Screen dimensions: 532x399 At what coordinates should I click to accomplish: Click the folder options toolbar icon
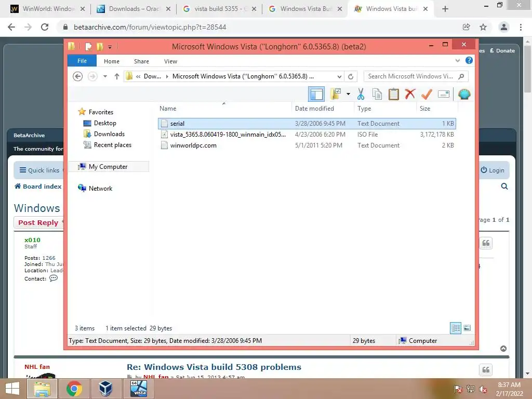click(336, 94)
